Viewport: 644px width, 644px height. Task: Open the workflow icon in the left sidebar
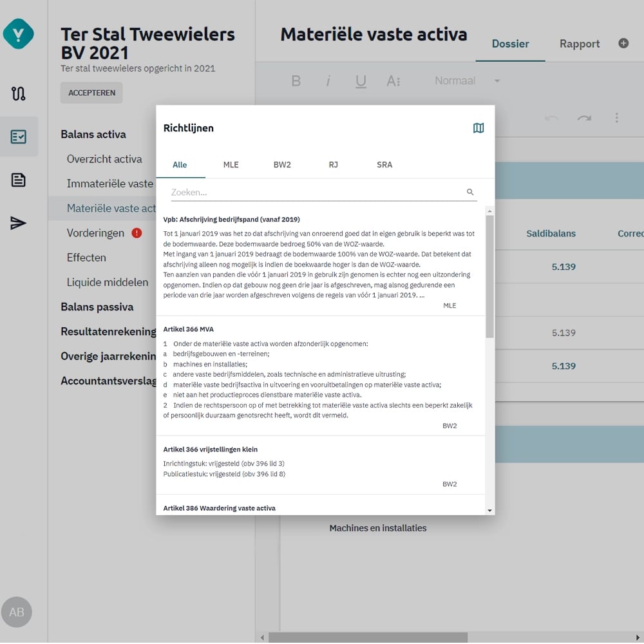pyautogui.click(x=19, y=93)
